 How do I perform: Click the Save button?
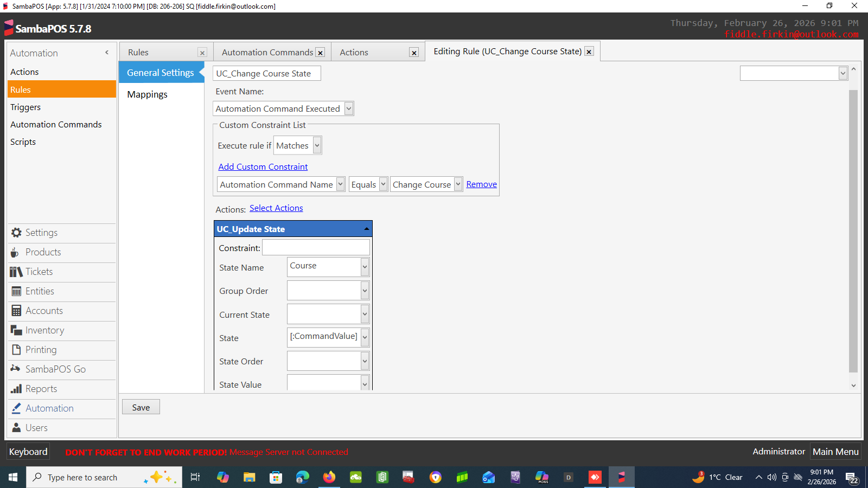click(141, 407)
